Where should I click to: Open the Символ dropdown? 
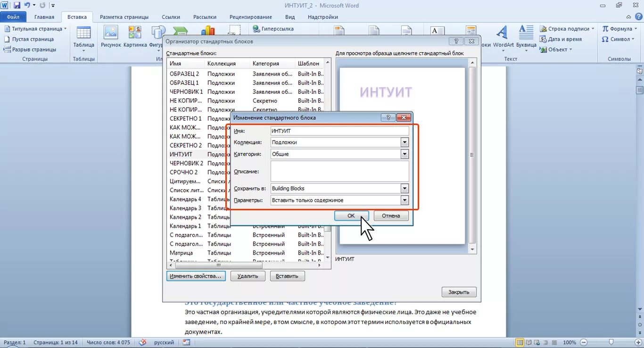[x=618, y=39]
